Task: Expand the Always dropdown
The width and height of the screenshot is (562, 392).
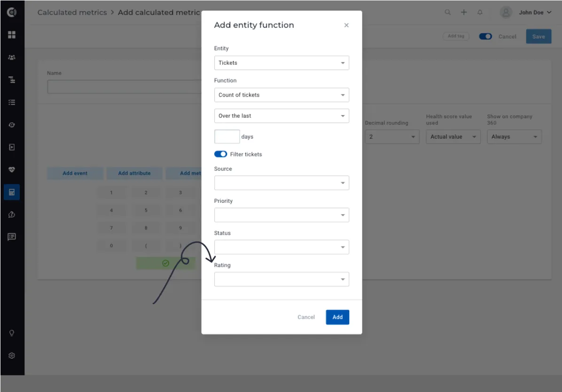Action: click(515, 137)
